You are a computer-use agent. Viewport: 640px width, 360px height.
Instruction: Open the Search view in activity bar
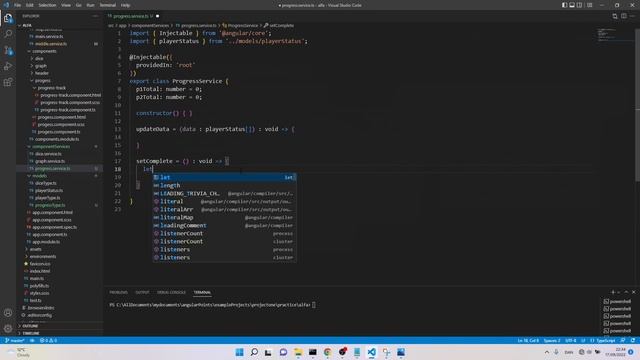8,34
